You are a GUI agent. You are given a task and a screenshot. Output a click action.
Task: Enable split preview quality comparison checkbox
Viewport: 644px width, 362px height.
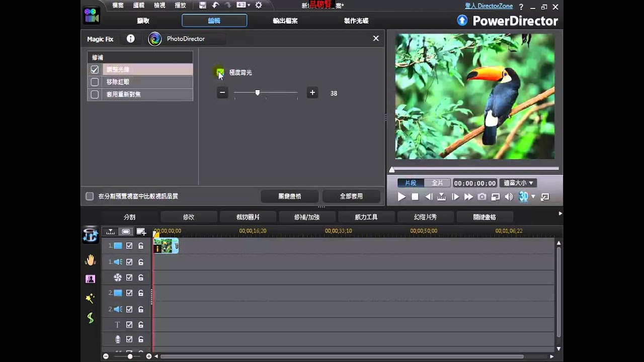point(90,196)
